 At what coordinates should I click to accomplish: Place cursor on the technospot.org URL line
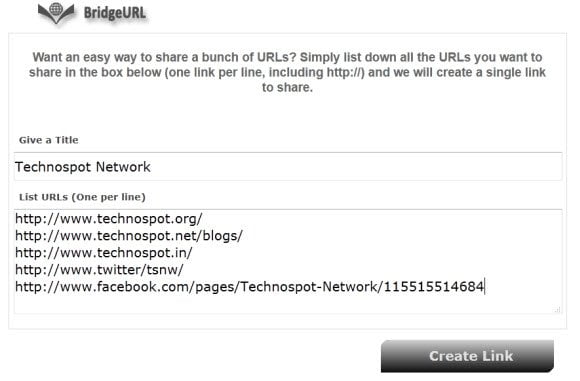108,219
